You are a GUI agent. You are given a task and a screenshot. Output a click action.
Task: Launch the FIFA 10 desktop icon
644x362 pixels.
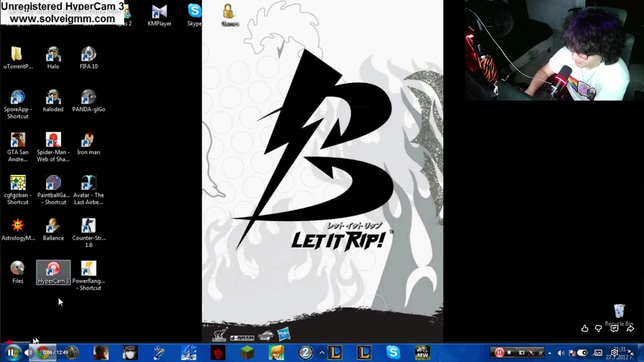tap(89, 58)
